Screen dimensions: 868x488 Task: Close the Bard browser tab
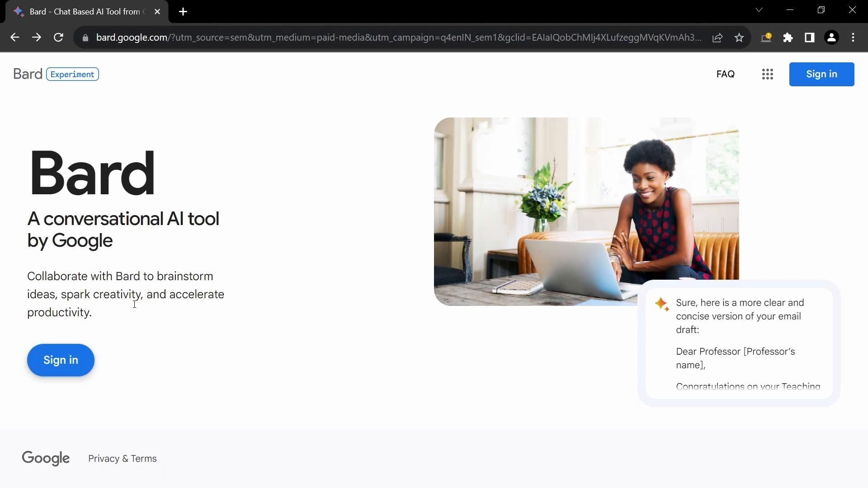point(157,12)
